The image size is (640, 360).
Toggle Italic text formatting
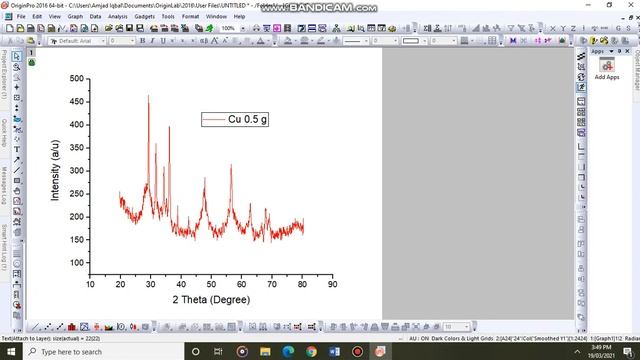pos(153,41)
